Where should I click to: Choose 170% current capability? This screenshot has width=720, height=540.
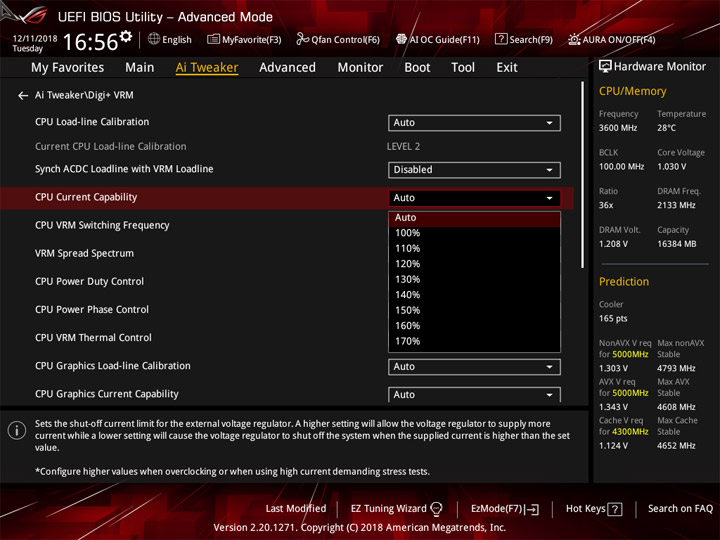click(x=474, y=342)
